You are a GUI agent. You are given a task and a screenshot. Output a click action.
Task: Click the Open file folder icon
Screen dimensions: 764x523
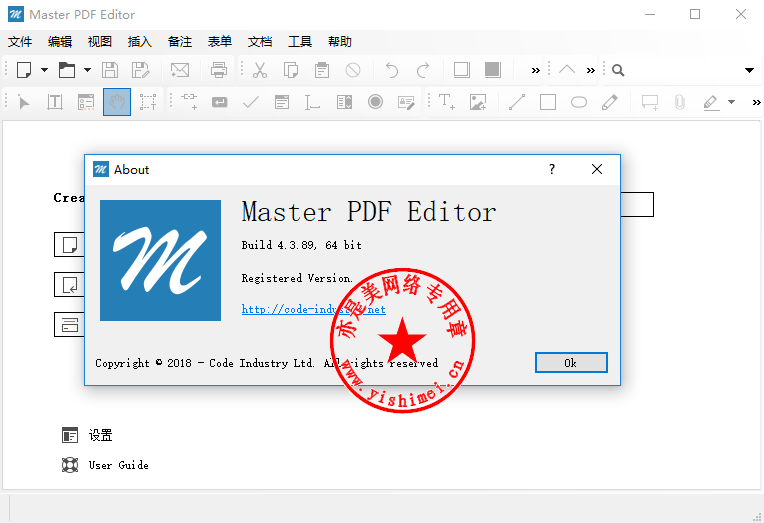pyautogui.click(x=67, y=70)
